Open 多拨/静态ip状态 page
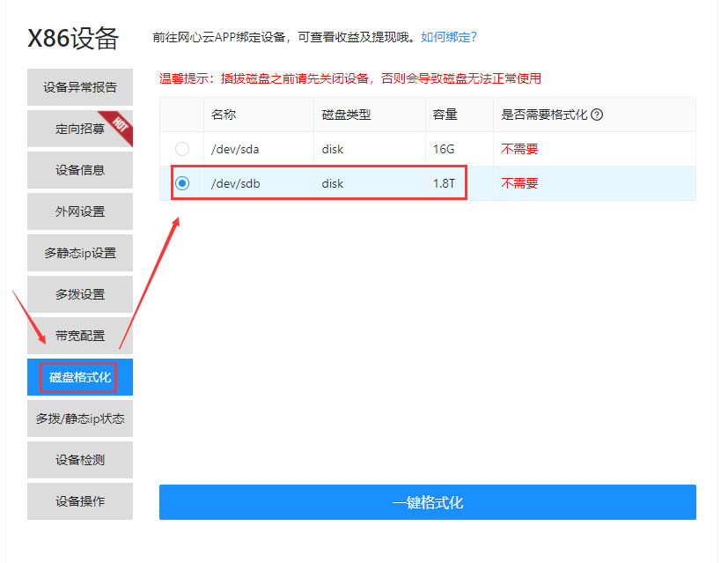Image resolution: width=728 pixels, height=563 pixels. click(80, 419)
